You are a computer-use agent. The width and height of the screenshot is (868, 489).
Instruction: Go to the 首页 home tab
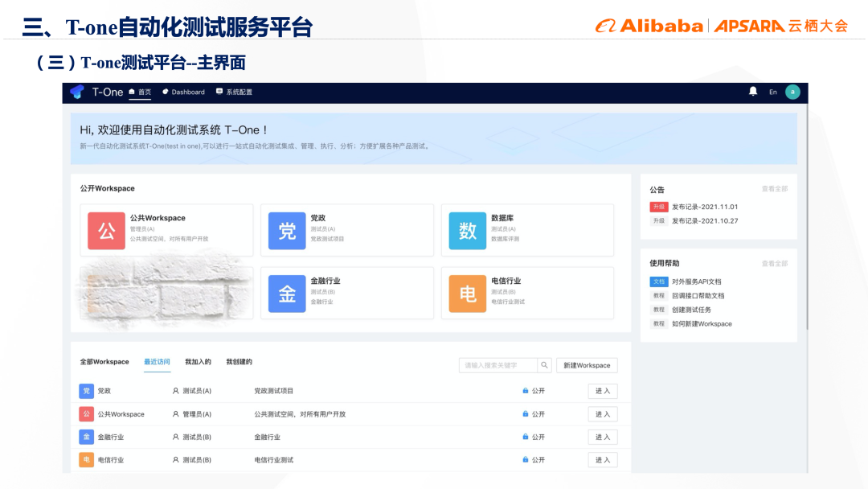point(140,92)
